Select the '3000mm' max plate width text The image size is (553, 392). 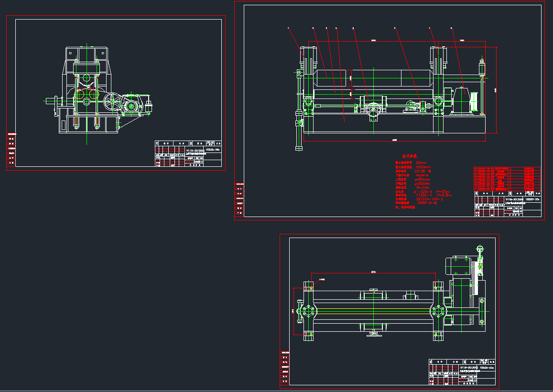tap(423, 167)
